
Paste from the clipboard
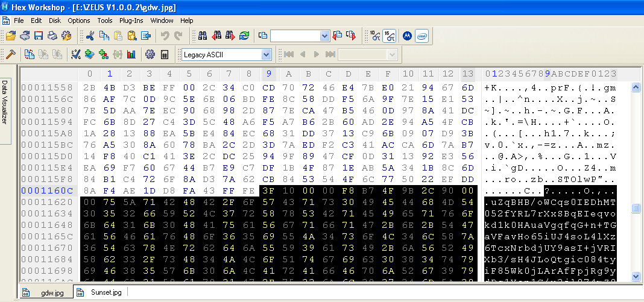[118, 36]
